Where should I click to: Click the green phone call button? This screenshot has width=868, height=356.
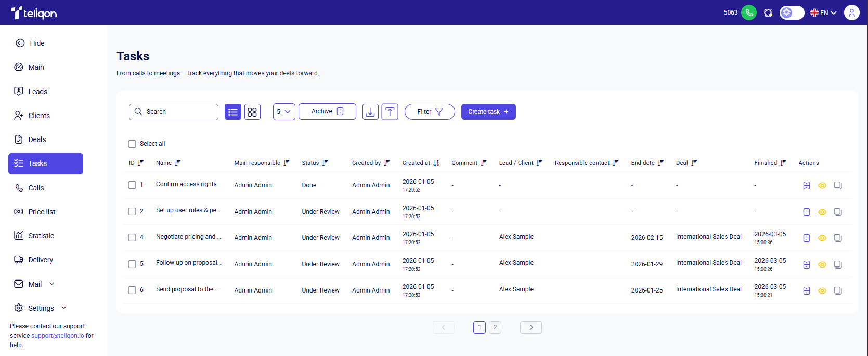click(x=749, y=12)
